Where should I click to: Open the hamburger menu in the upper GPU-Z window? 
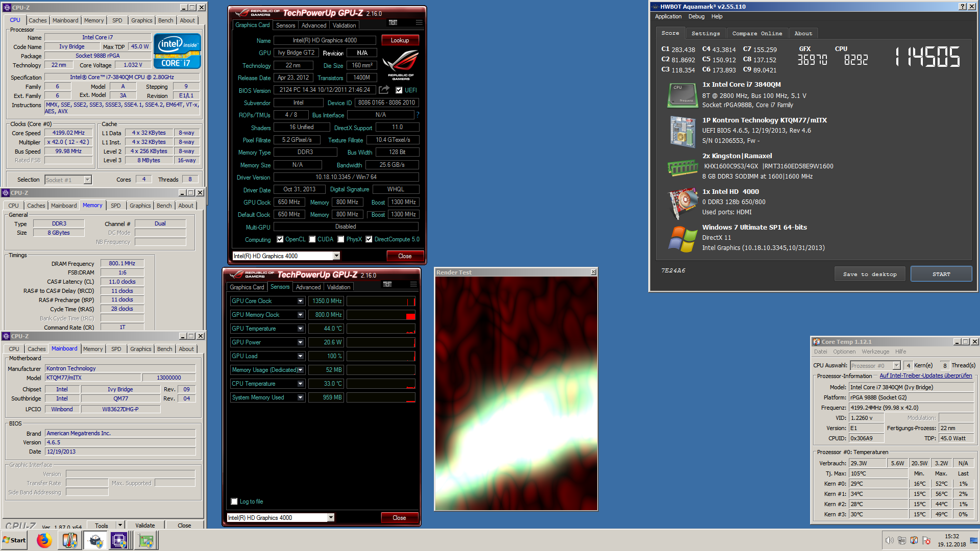419,22
